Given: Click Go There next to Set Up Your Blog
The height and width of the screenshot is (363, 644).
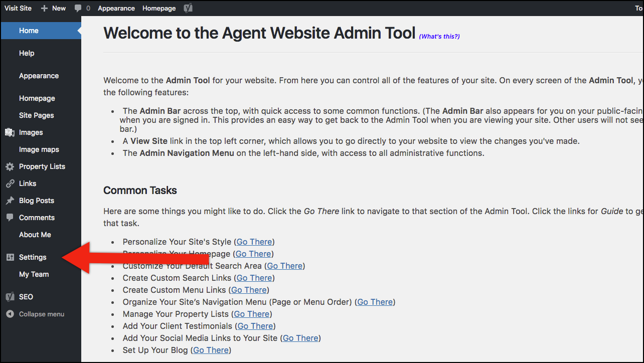Looking at the screenshot, I should pos(210,350).
